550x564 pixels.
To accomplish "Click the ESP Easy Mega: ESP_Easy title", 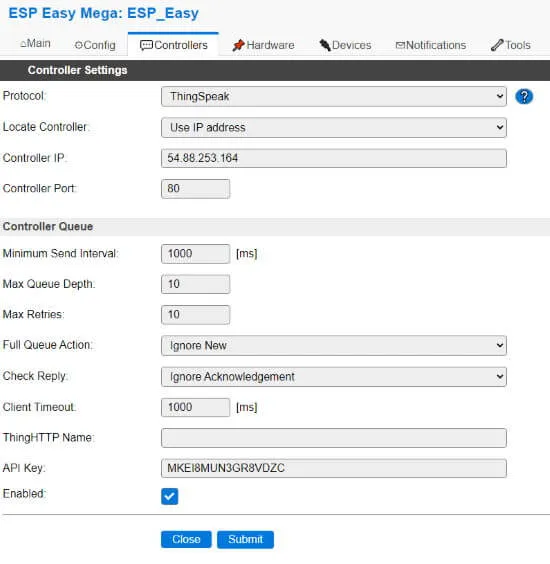I will pos(103,13).
